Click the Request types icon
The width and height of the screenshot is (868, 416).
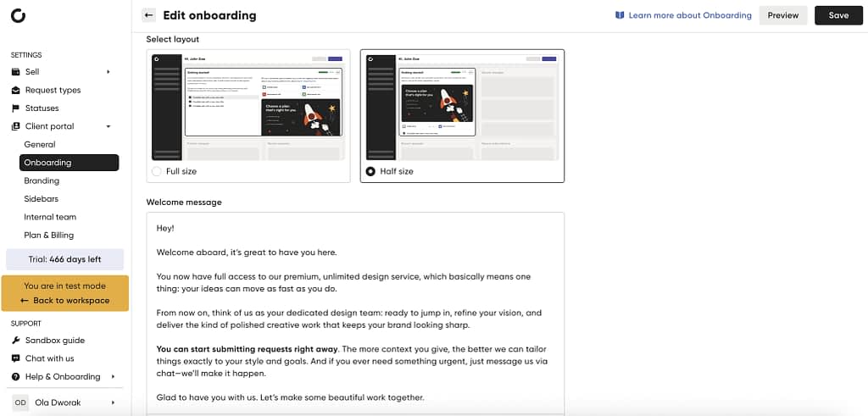[x=15, y=90]
